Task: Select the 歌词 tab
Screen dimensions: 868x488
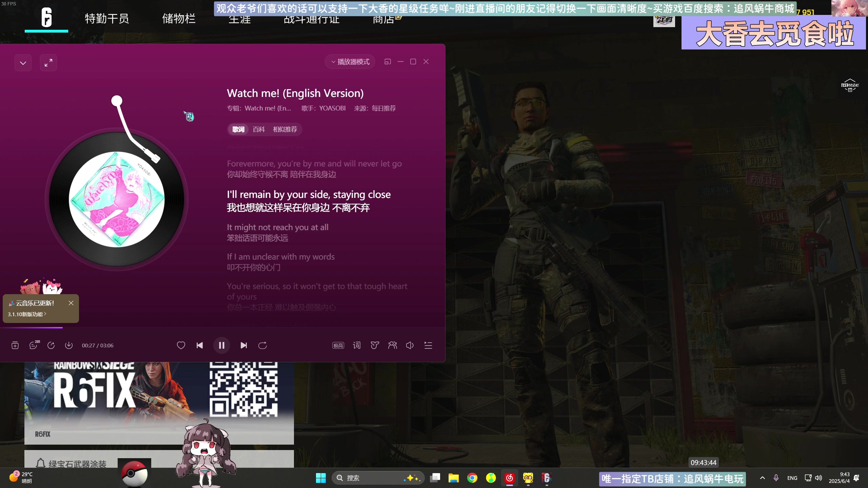Action: (x=238, y=129)
